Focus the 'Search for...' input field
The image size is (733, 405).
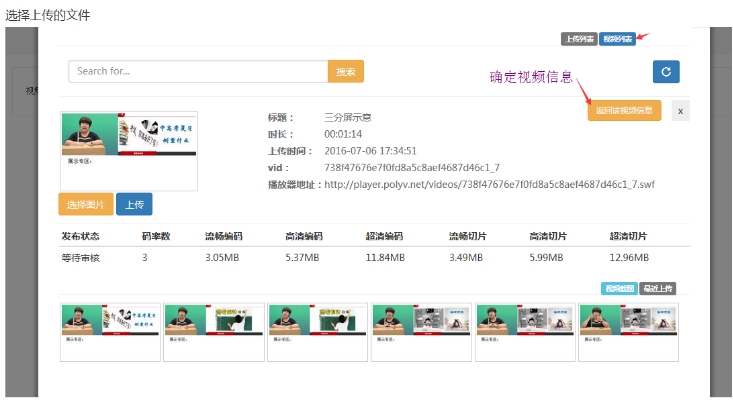(198, 72)
